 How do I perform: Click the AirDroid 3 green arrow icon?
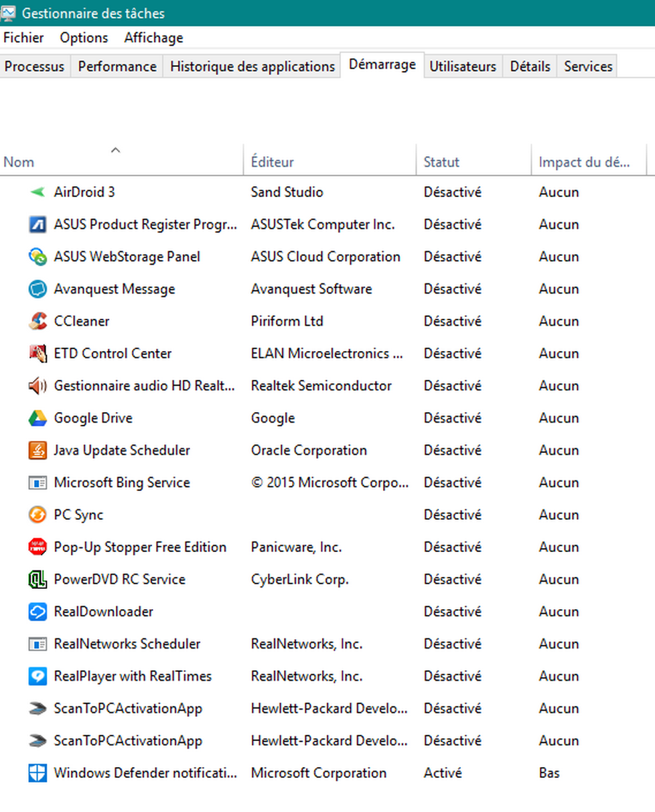[38, 192]
